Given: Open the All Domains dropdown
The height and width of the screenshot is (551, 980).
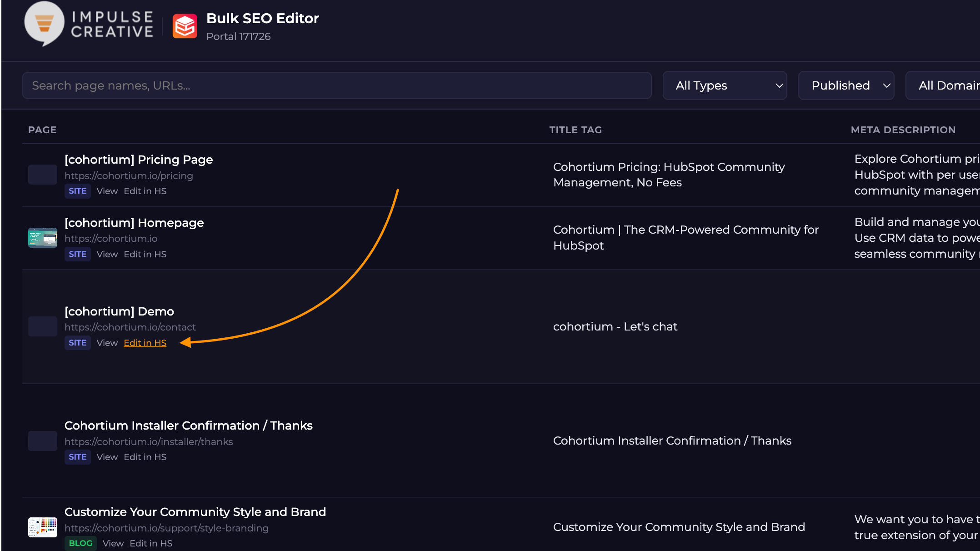Looking at the screenshot, I should pos(943,85).
